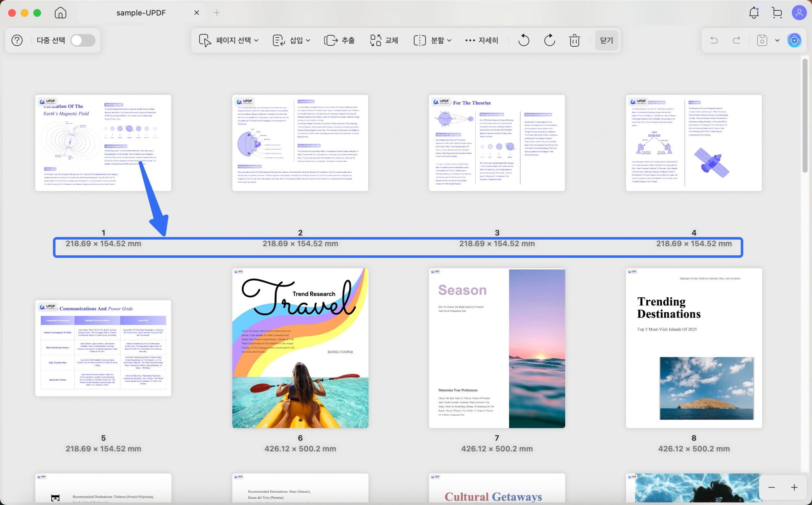Click the user account avatar
Screen dimensions: 812x505
coord(799,13)
